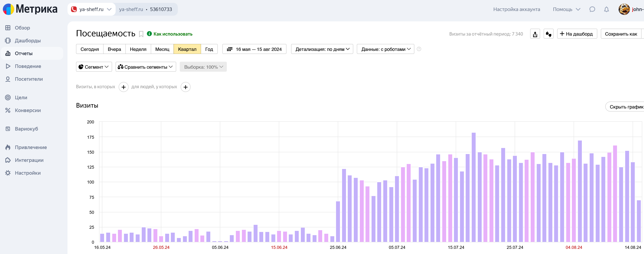644x254 pixels.
Task: Select the Месяц period option
Action: pyautogui.click(x=162, y=49)
